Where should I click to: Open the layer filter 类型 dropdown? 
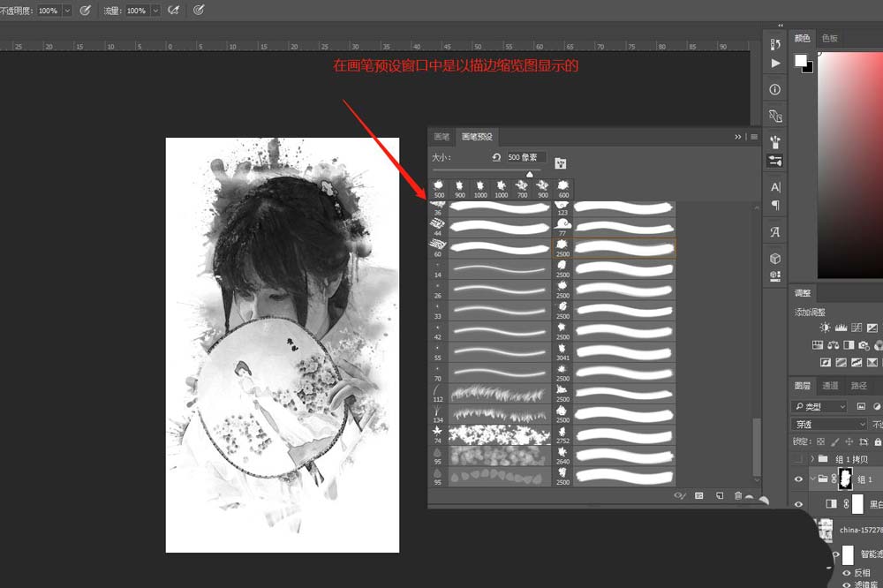819,406
